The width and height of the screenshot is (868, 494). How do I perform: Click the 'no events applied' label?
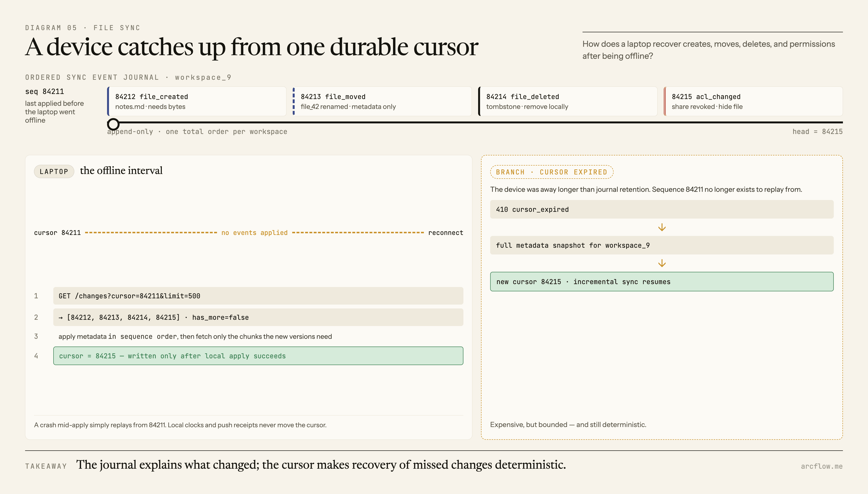[255, 233]
